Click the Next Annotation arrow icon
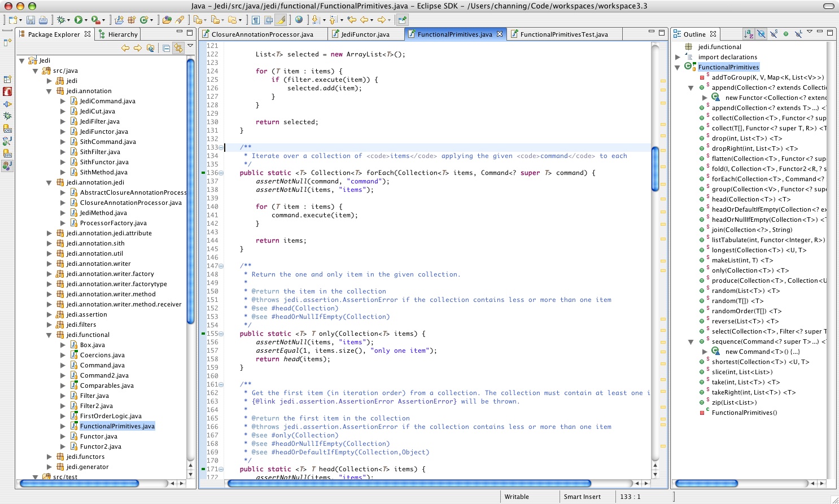The image size is (839, 504). tap(316, 20)
